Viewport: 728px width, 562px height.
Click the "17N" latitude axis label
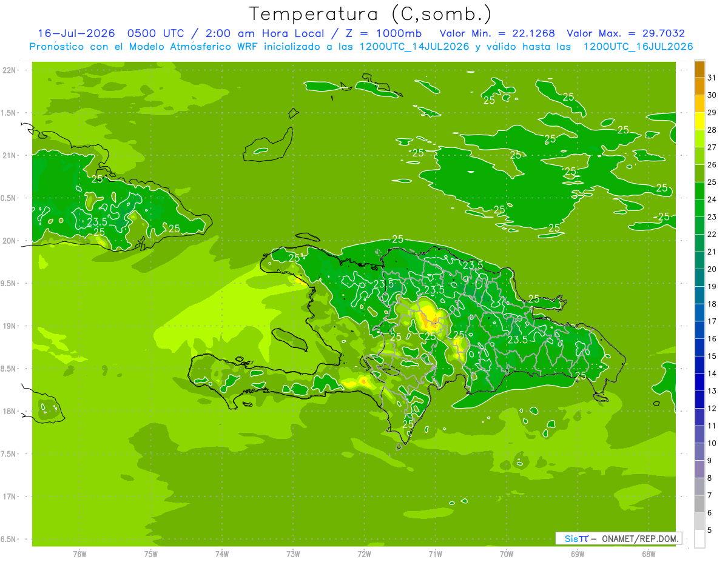pos(10,497)
